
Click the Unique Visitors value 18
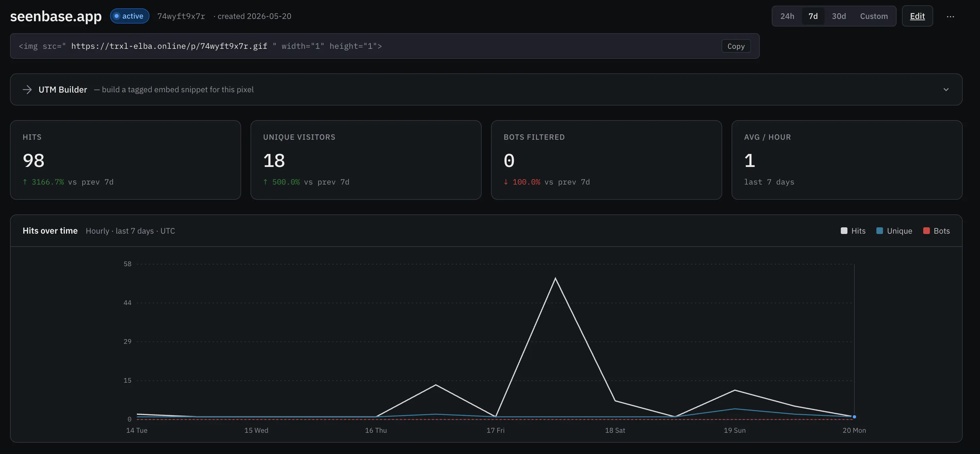(x=274, y=161)
